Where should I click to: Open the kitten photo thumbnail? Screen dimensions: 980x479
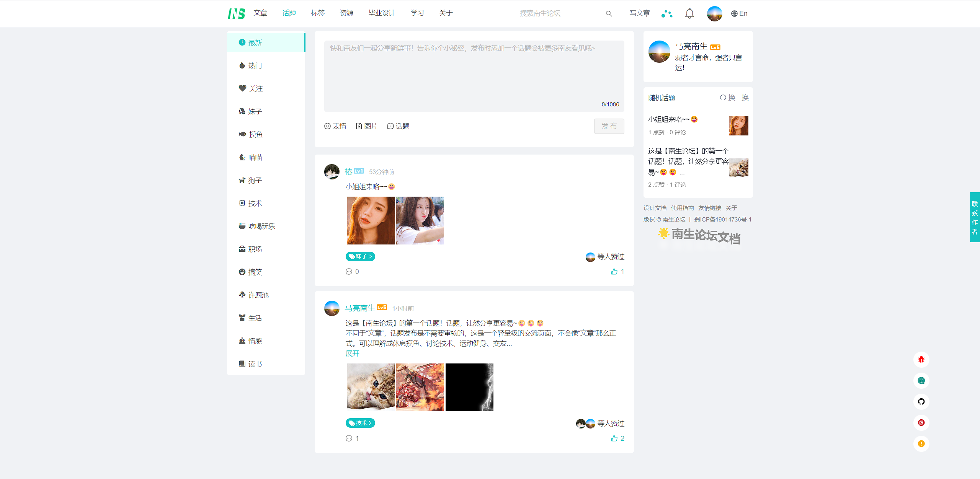click(371, 387)
